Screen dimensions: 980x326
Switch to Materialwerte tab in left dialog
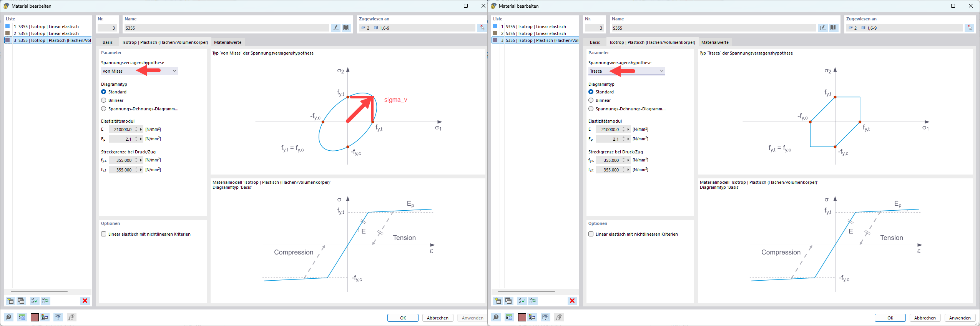click(x=228, y=42)
